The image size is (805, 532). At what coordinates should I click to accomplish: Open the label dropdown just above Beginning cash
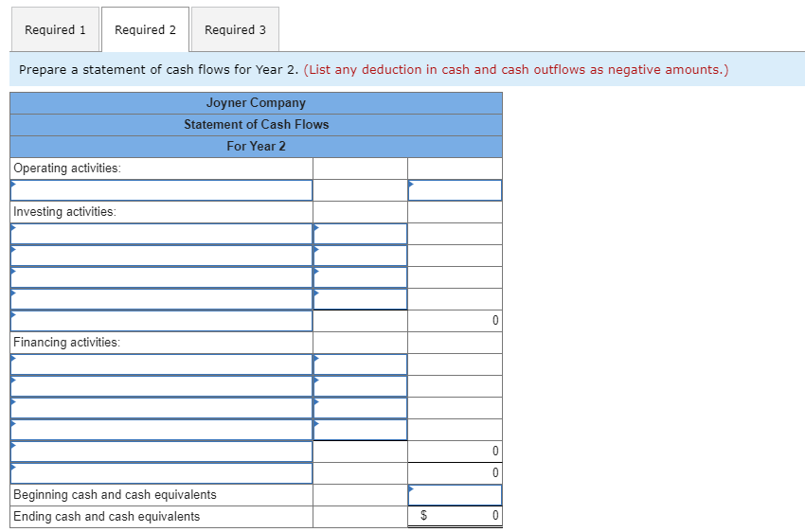[161, 473]
